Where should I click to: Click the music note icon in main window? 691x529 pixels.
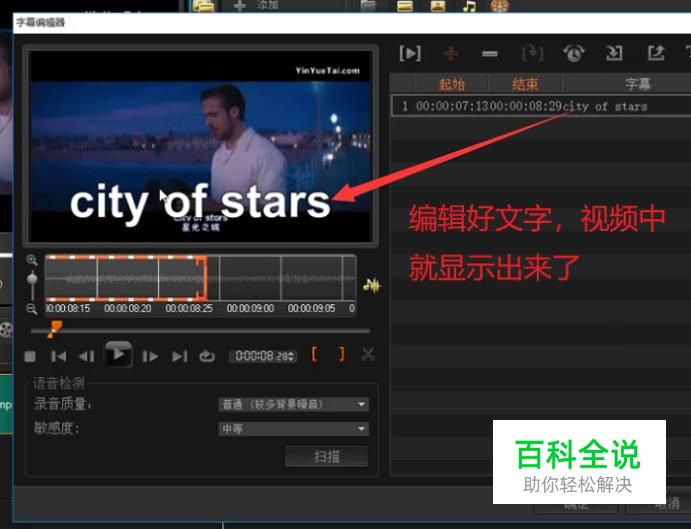click(x=469, y=6)
